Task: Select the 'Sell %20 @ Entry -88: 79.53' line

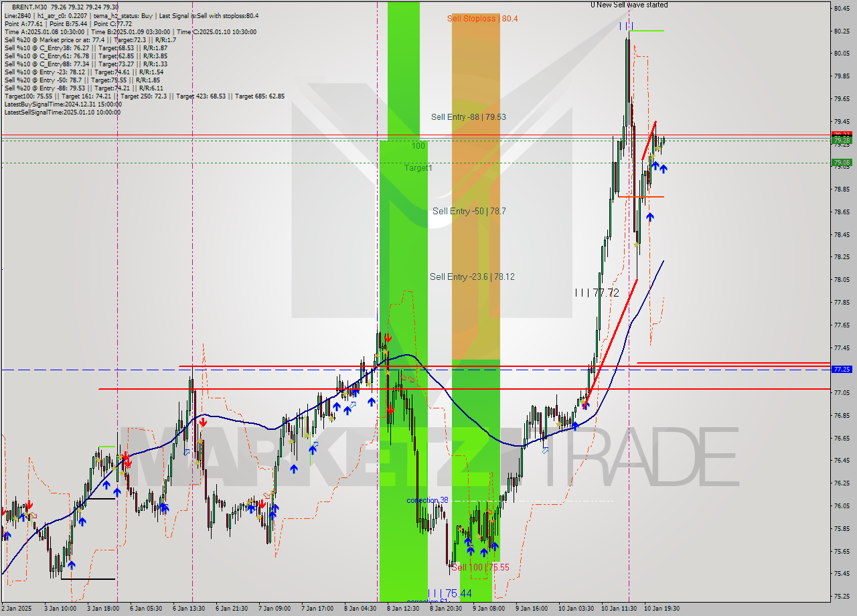Action: 84,88
